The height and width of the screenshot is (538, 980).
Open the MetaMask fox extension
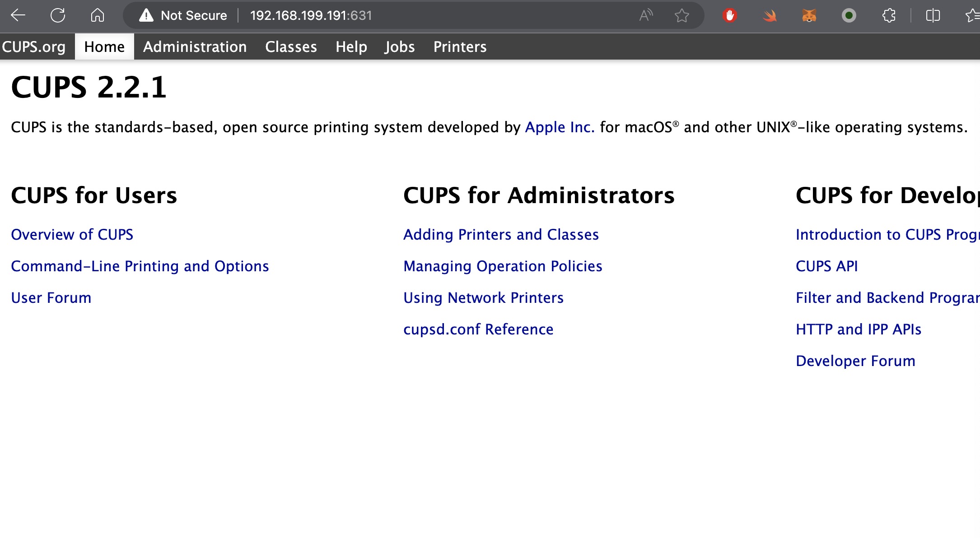pos(809,16)
